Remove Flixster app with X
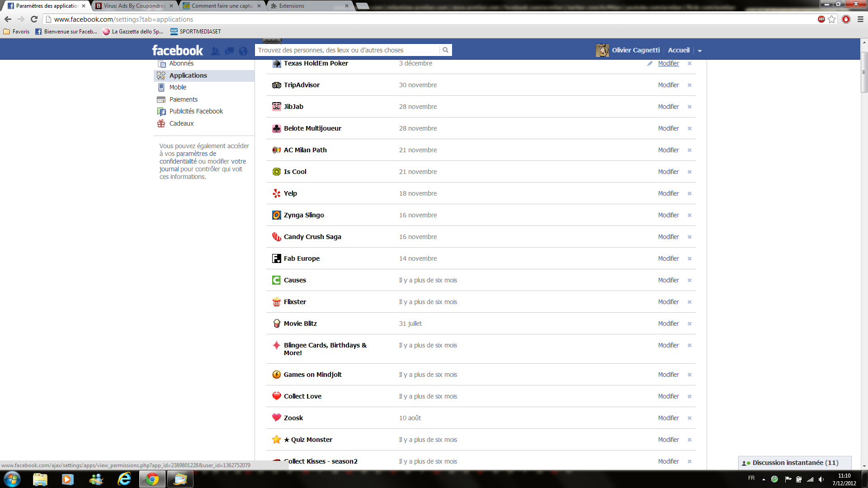This screenshot has width=868, height=488. click(x=689, y=302)
